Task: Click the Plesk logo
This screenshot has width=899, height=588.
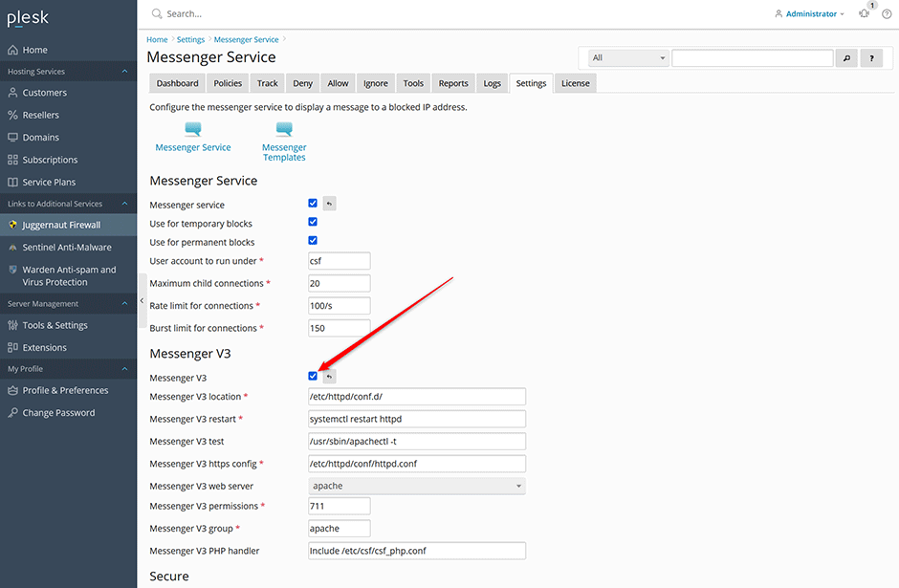Action: tap(28, 18)
